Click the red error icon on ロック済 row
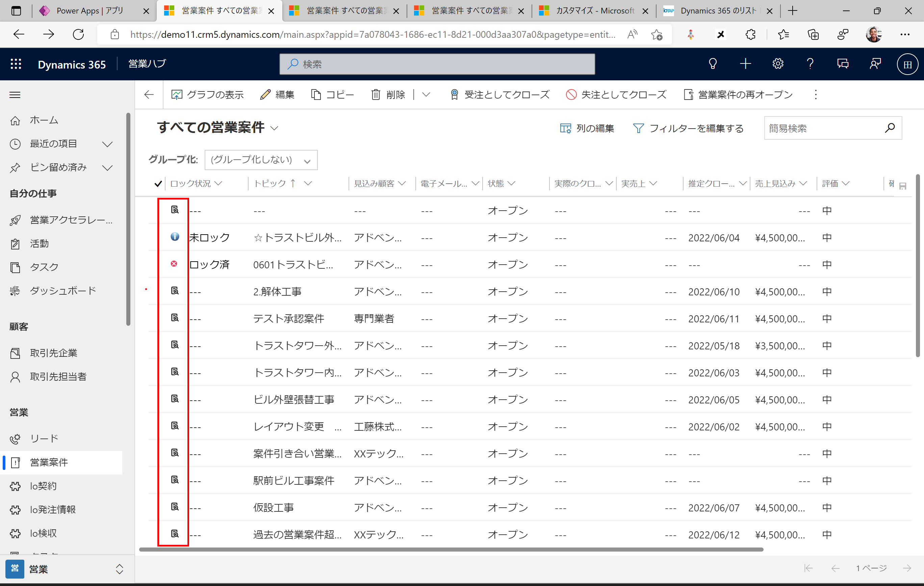Viewport: 924px width, 586px height. (174, 264)
